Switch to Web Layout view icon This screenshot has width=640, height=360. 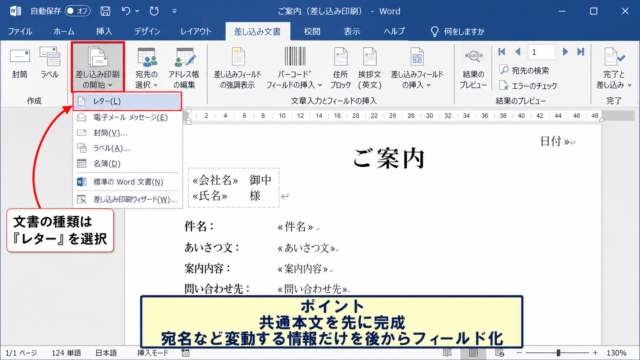(499, 353)
